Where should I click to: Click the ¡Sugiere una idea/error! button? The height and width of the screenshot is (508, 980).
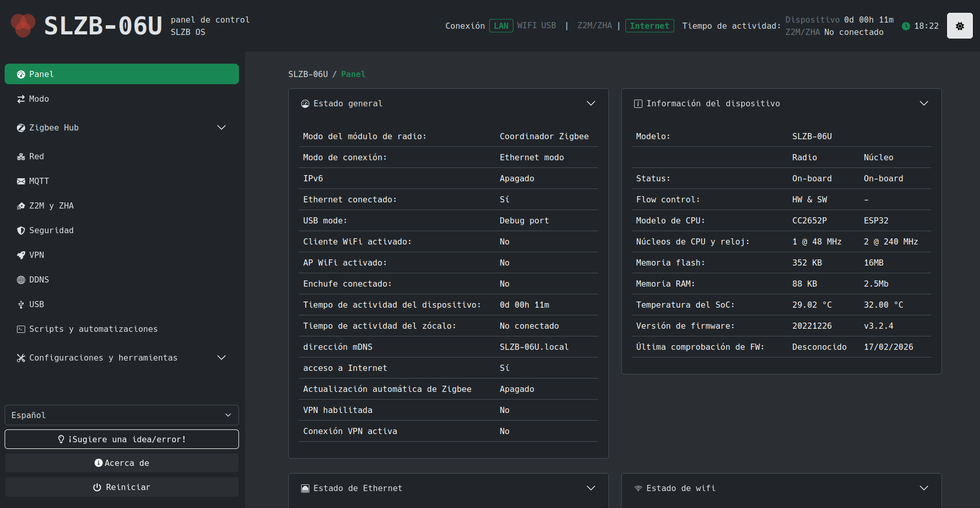(121, 439)
